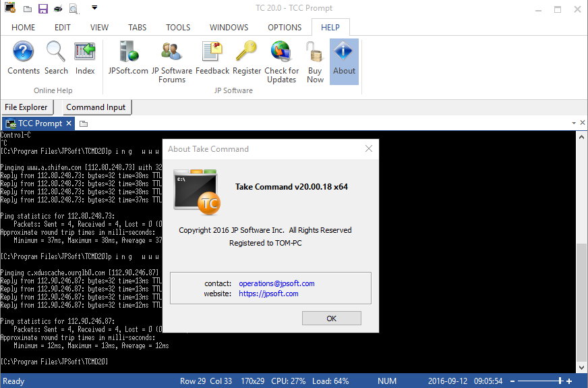
Task: Open the Contents help icon
Action: click(x=23, y=51)
